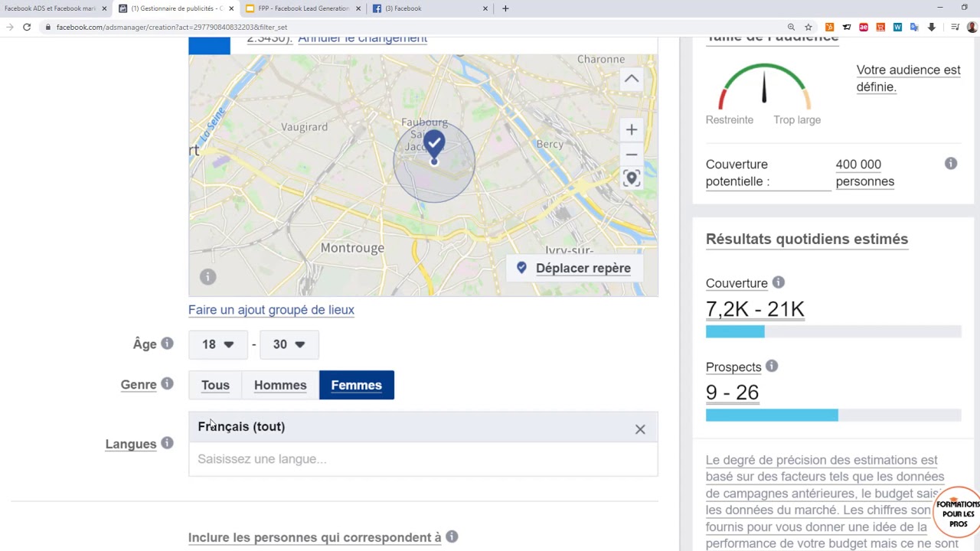Click the blue location marker on the map

coord(434,145)
